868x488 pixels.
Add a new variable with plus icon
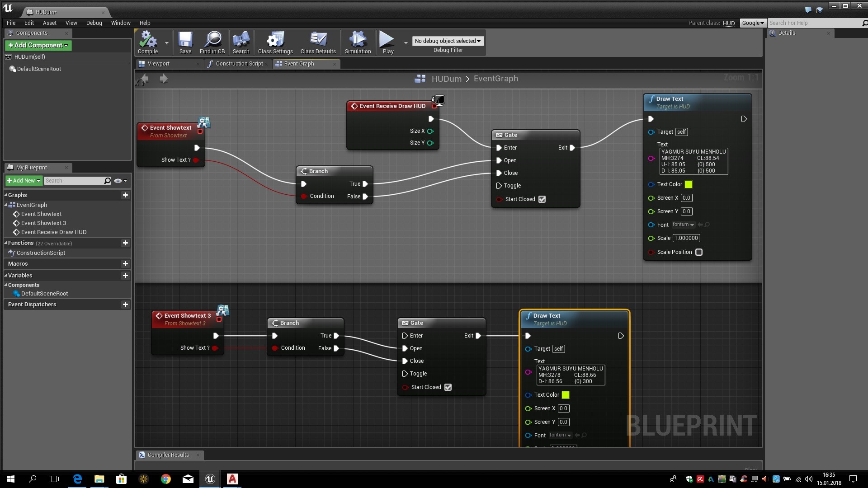click(x=125, y=276)
